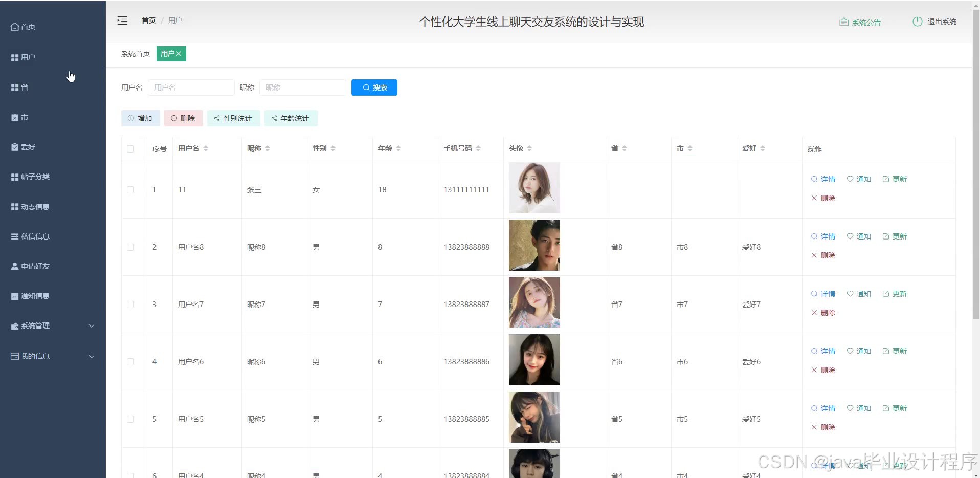
Task: Toggle the select-all header checkbox
Action: coord(130,149)
